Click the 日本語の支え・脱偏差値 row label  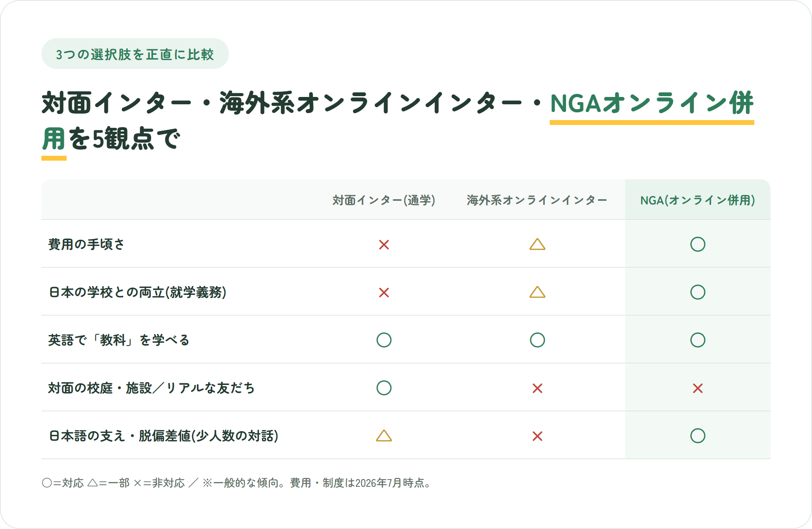click(163, 436)
